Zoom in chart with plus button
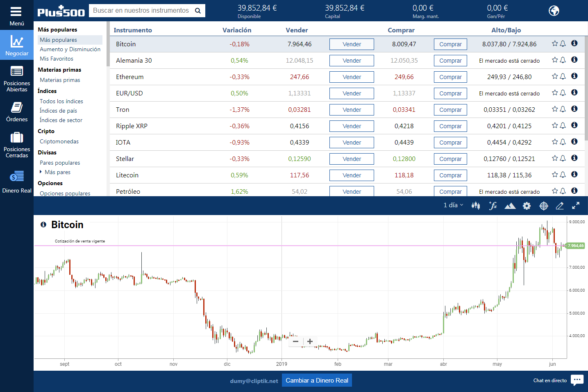This screenshot has width=588, height=392. click(x=310, y=341)
